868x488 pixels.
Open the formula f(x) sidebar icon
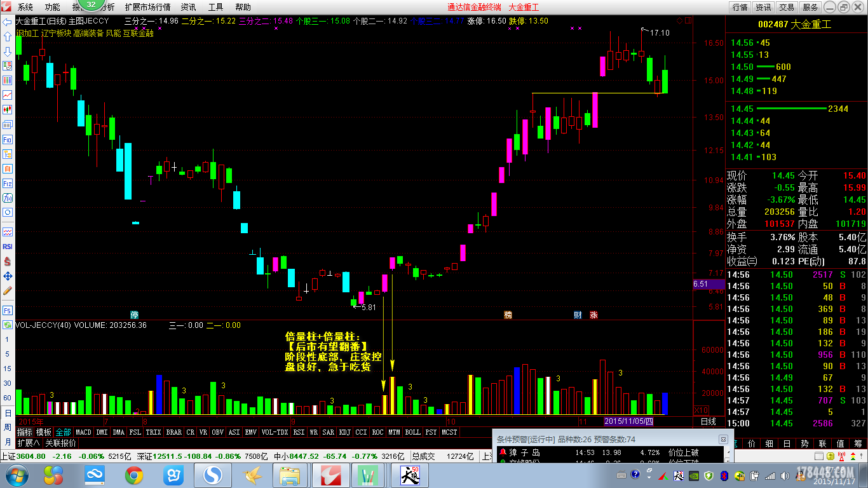pos(7,198)
